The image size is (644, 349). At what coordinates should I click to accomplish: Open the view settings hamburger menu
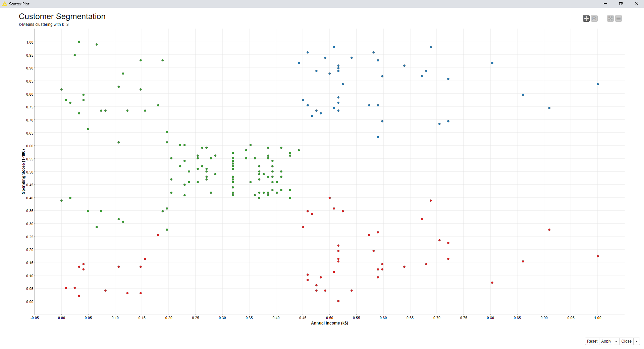pos(619,18)
